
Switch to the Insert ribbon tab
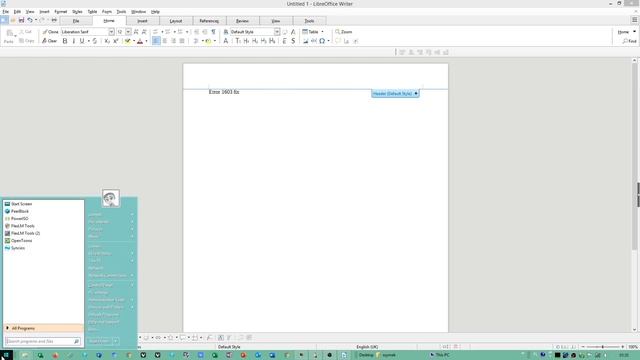pyautogui.click(x=142, y=21)
